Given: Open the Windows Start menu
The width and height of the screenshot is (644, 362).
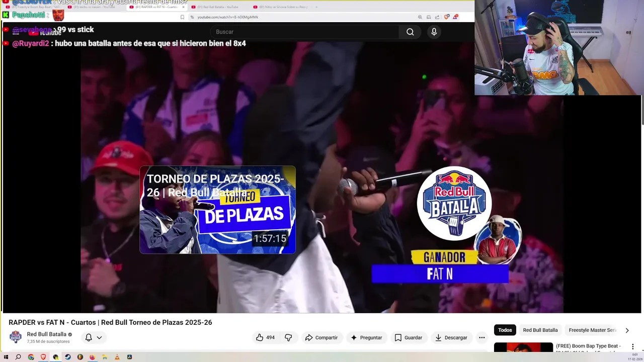Looking at the screenshot, I should point(6,357).
